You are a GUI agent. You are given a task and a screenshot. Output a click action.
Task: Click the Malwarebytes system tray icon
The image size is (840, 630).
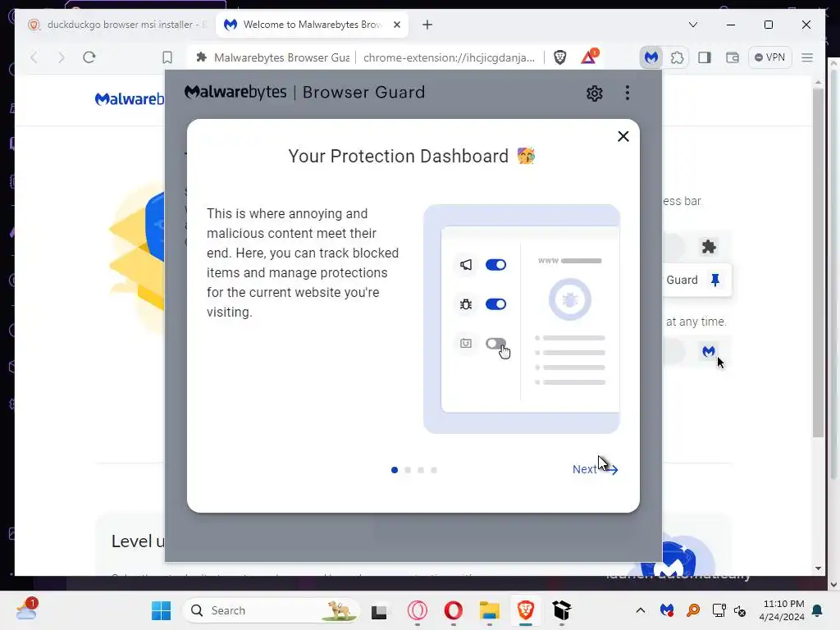(x=666, y=610)
